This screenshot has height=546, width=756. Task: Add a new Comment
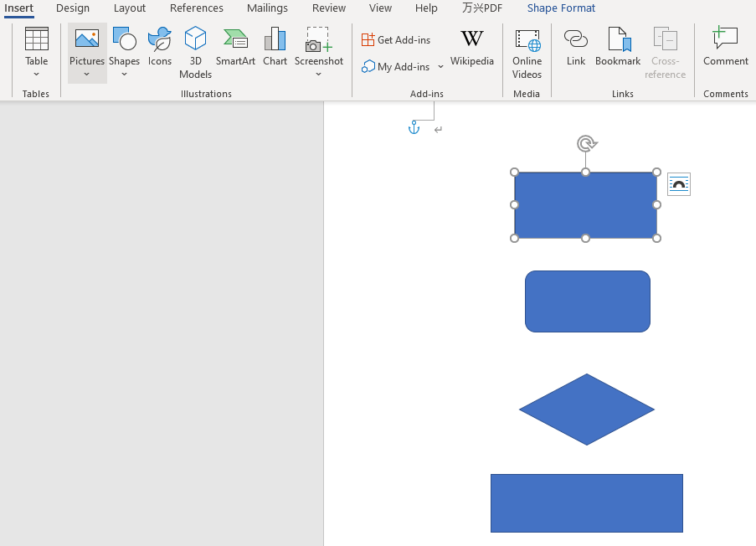(725, 49)
